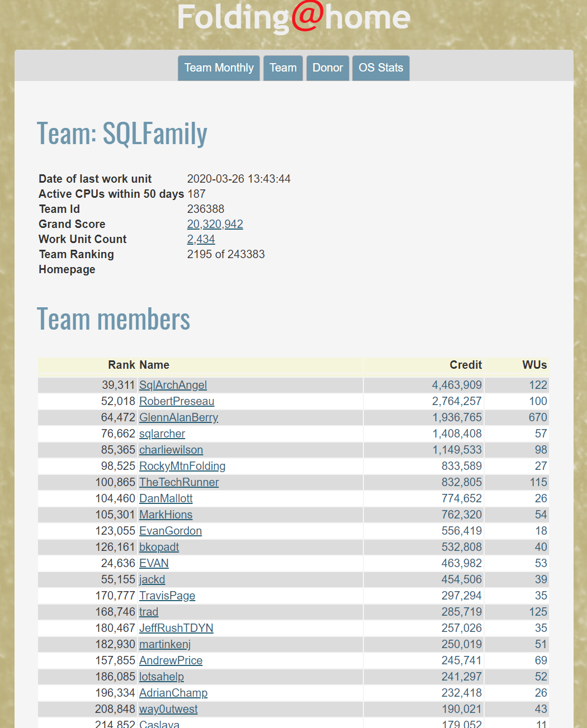Select credit value 4,463,909
The height and width of the screenshot is (728, 587).
(457, 385)
